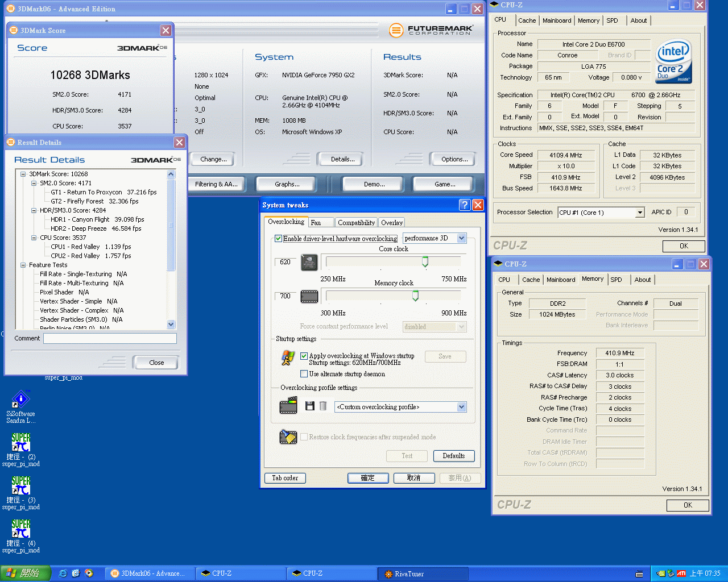The image size is (728, 582).
Task: Collapse SM2.0 Score: 4171 node
Action: pos(34,183)
